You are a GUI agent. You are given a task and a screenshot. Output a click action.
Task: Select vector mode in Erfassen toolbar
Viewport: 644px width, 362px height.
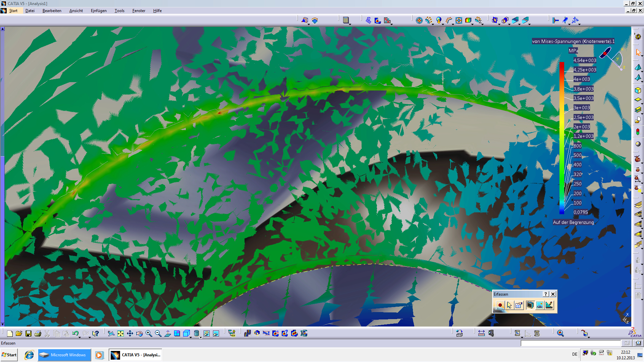tap(549, 305)
